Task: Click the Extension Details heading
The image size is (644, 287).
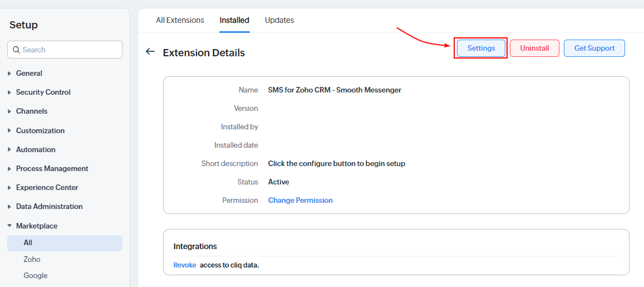Action: pos(204,52)
